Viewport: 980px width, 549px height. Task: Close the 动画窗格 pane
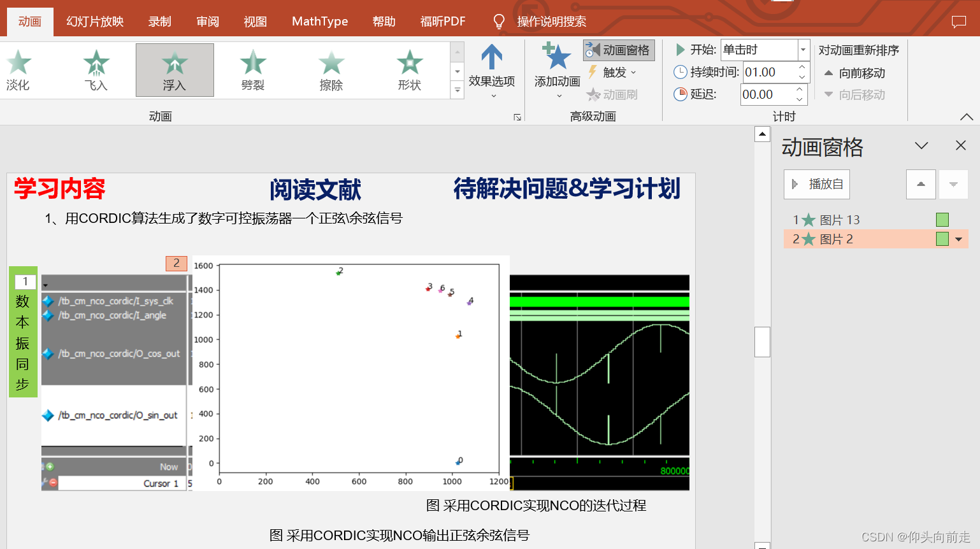961,146
